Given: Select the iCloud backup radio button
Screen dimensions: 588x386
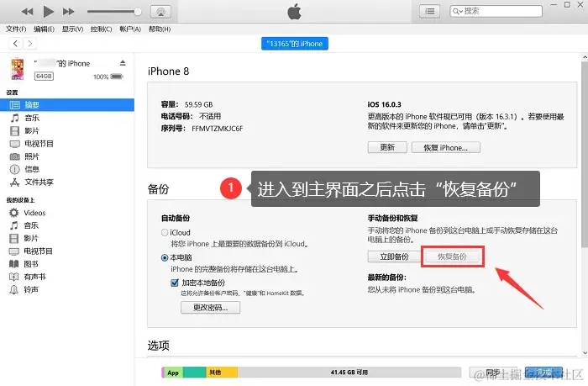Looking at the screenshot, I should 165,232.
